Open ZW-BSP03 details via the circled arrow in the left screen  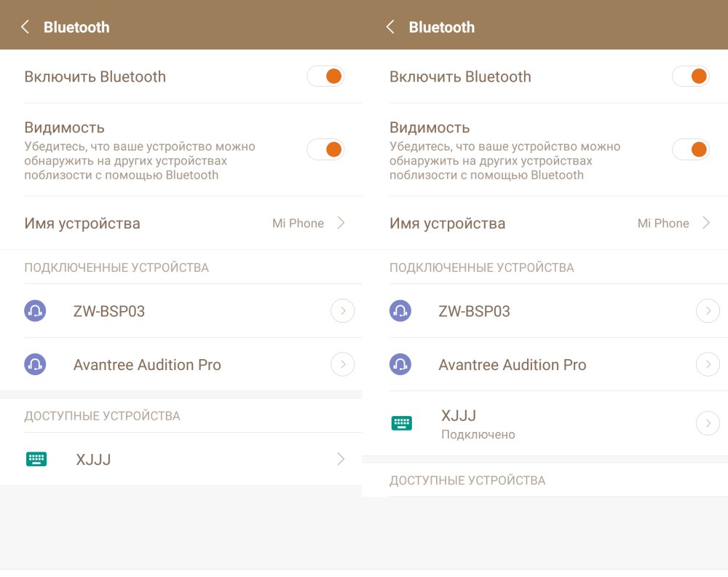342,311
